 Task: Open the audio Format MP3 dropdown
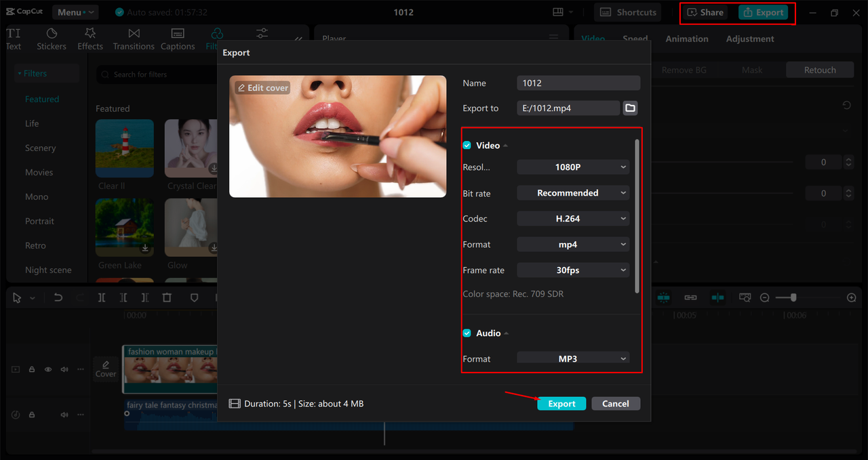coord(573,358)
